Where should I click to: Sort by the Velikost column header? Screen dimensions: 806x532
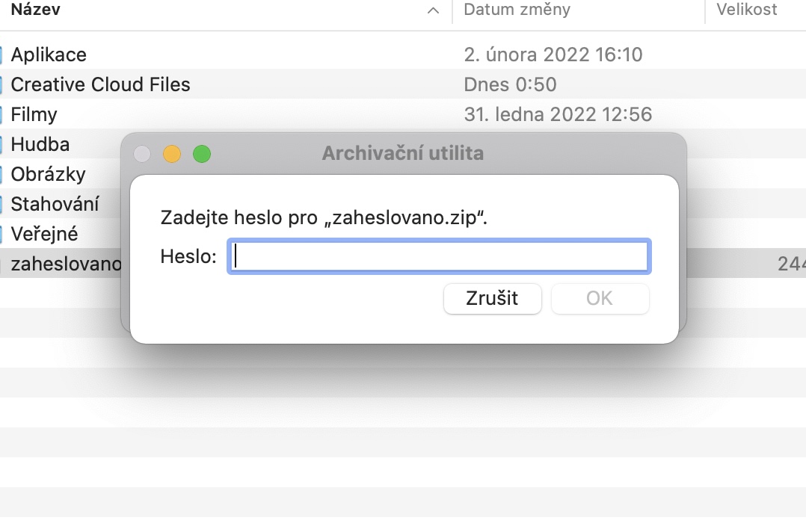[747, 10]
